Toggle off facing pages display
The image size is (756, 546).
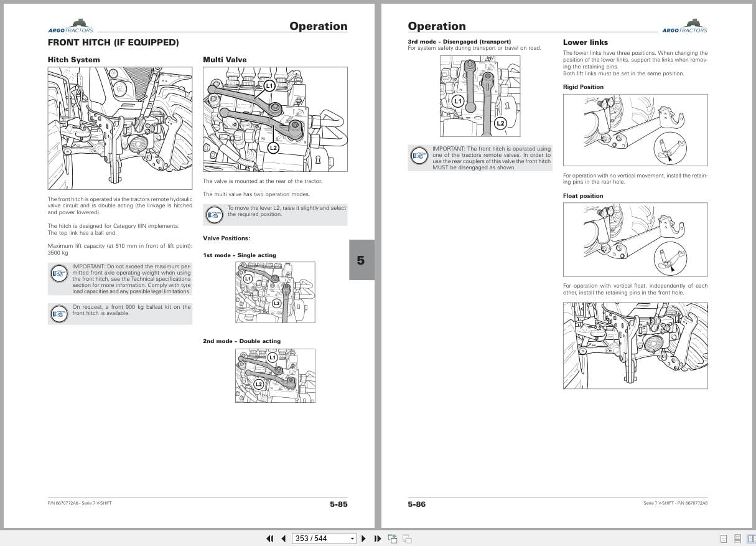(x=752, y=538)
